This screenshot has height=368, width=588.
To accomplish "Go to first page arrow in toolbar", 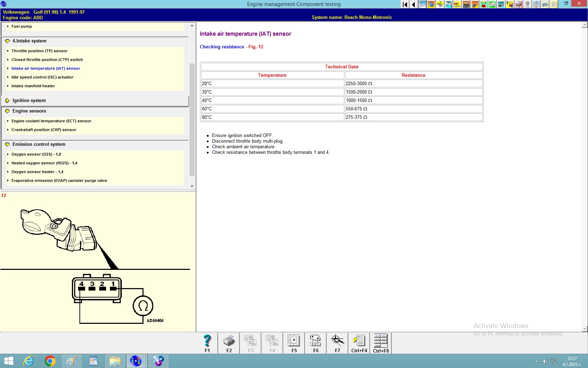I will pyautogui.click(x=405, y=5).
